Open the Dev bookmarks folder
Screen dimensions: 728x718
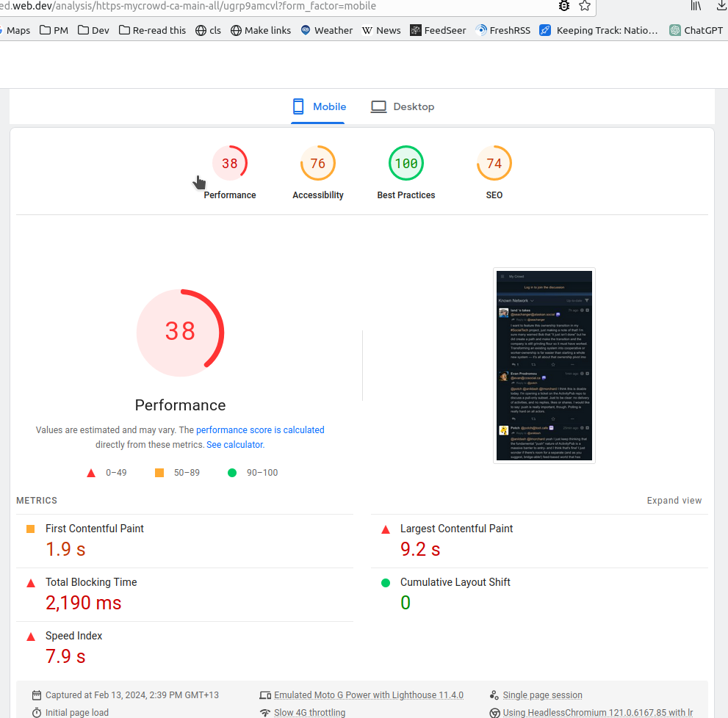point(93,30)
